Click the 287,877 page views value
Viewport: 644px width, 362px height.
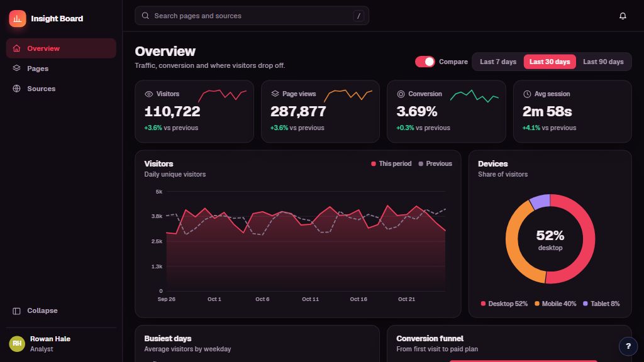point(298,111)
